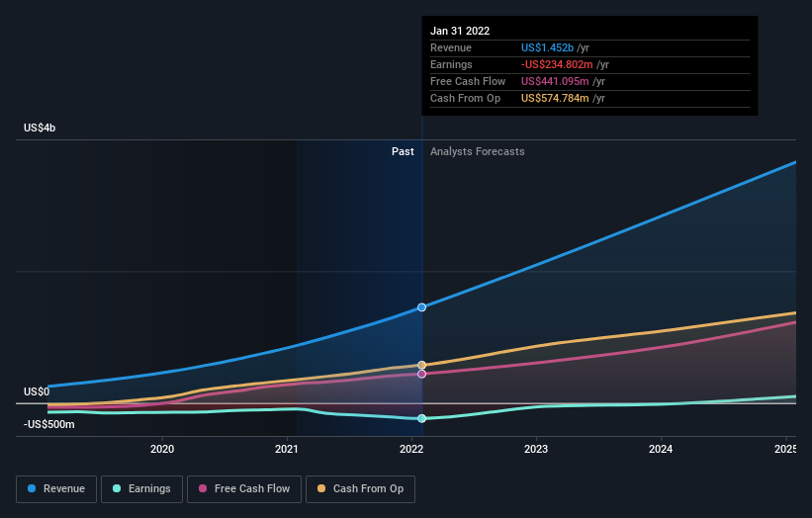Click the Revenue row label in tooltip
Image resolution: width=812 pixels, height=518 pixels.
point(451,47)
